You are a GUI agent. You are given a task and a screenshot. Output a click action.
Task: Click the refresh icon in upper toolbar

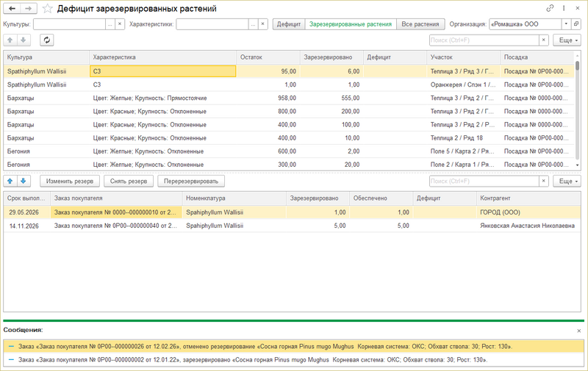(47, 40)
